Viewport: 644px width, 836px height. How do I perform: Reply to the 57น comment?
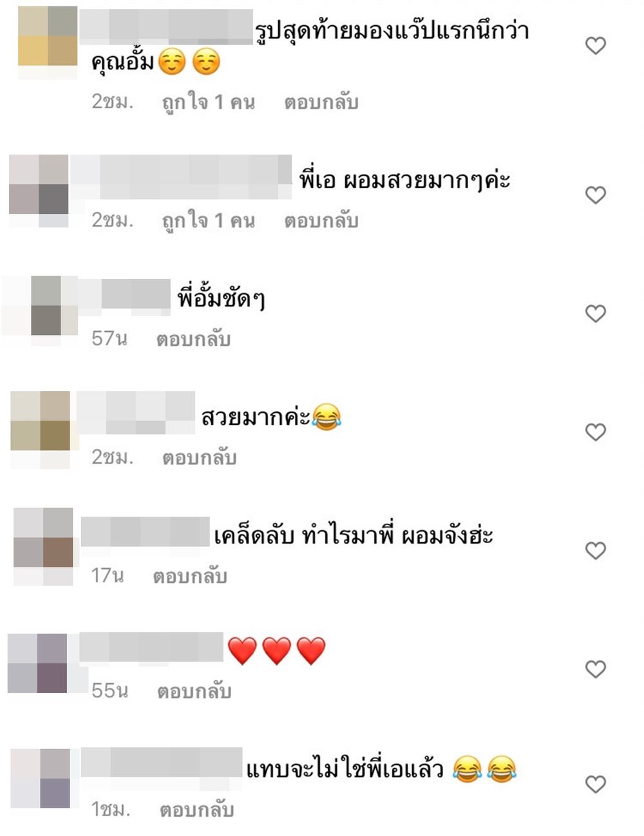click(193, 339)
